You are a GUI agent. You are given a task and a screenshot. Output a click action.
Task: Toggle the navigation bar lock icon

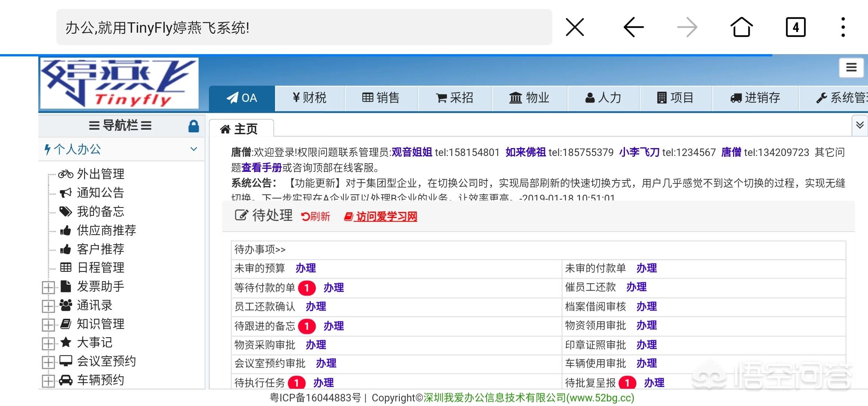194,126
